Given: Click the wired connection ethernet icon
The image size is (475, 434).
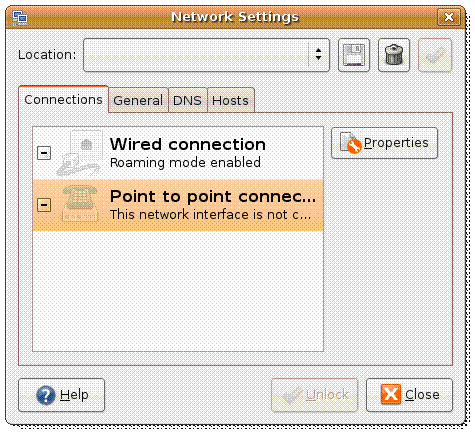Looking at the screenshot, I should click(x=80, y=153).
